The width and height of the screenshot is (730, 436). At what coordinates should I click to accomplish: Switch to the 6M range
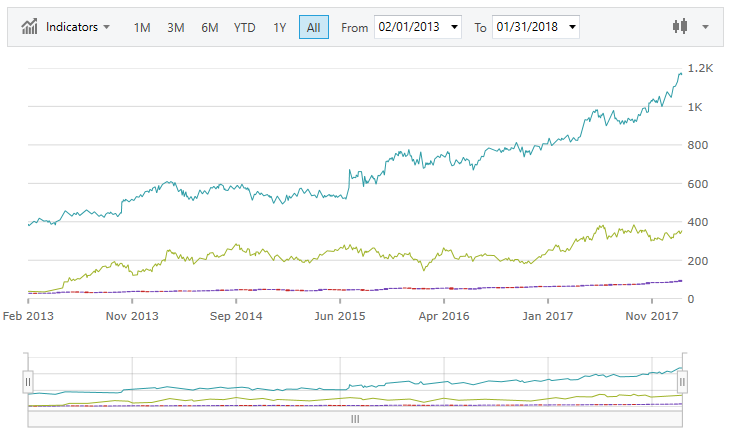209,27
